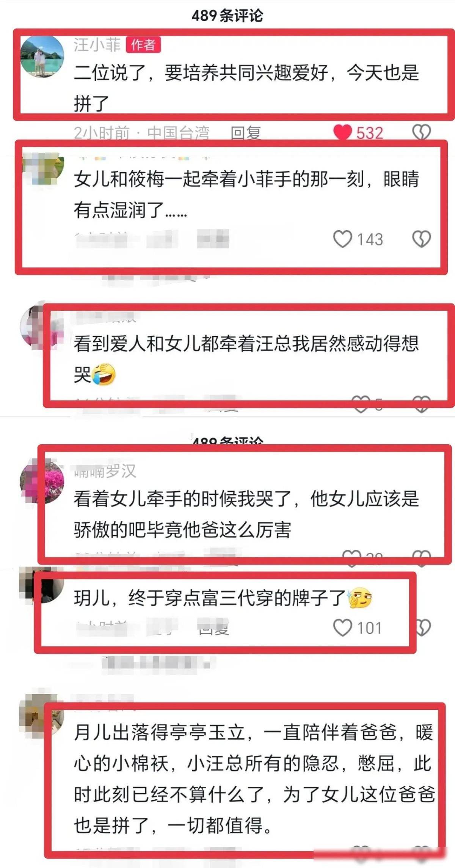Select comment text 看着女儿牵手的时候我哭了
The width and height of the screenshot is (455, 868).
(x=182, y=499)
